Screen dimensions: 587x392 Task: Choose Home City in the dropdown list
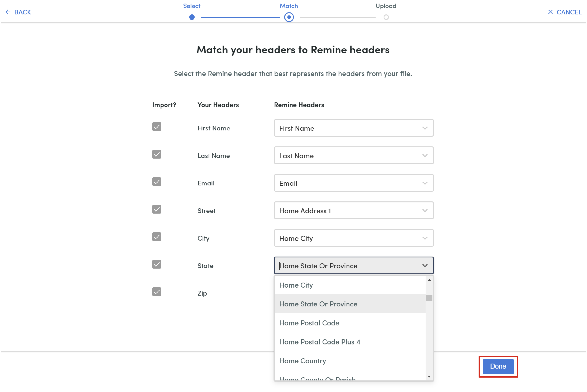[350, 285]
